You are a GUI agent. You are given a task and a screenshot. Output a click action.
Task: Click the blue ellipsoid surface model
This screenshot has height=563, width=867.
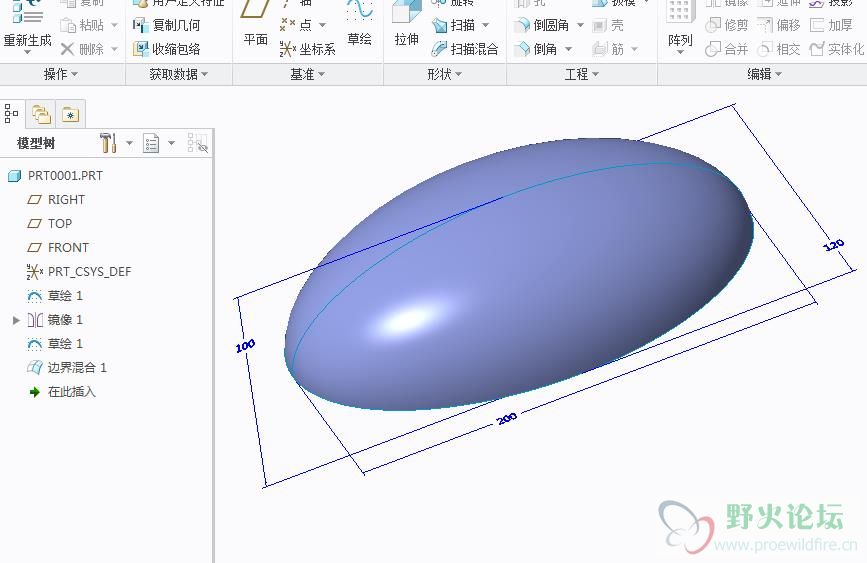coord(520,274)
